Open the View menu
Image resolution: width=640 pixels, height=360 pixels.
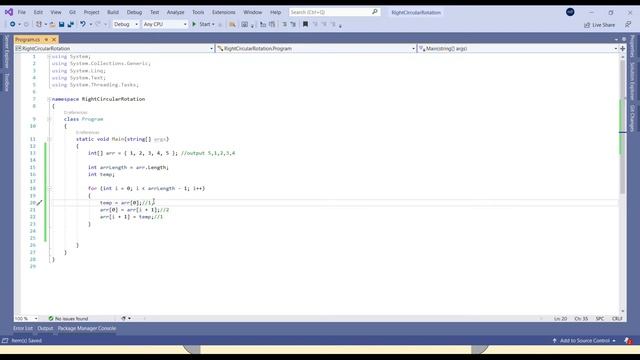pos(56,12)
